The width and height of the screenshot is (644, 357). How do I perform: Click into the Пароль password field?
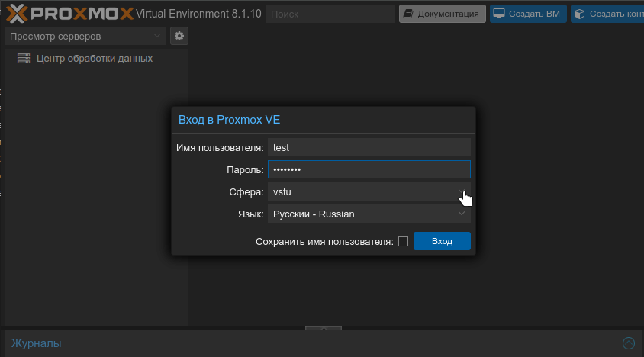(x=369, y=169)
